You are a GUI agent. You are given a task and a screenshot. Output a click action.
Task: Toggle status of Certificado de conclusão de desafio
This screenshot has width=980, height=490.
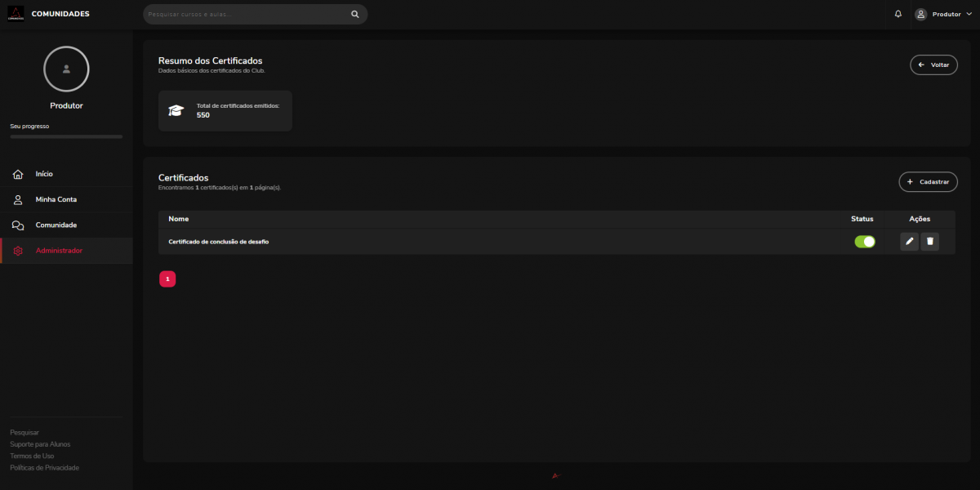click(864, 242)
